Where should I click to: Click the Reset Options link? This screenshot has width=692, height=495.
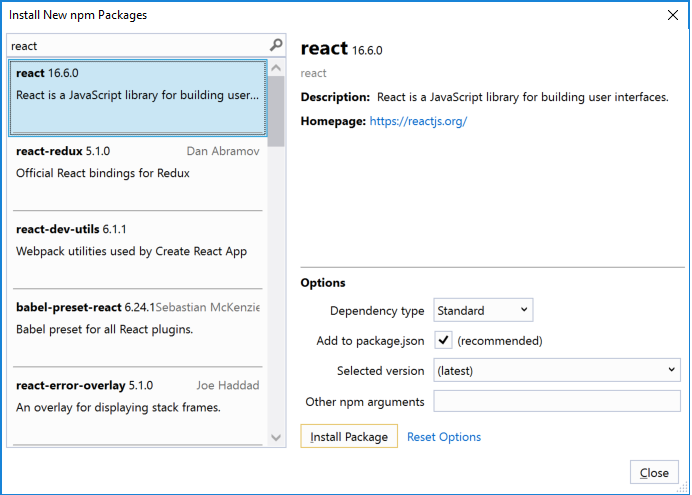point(444,437)
